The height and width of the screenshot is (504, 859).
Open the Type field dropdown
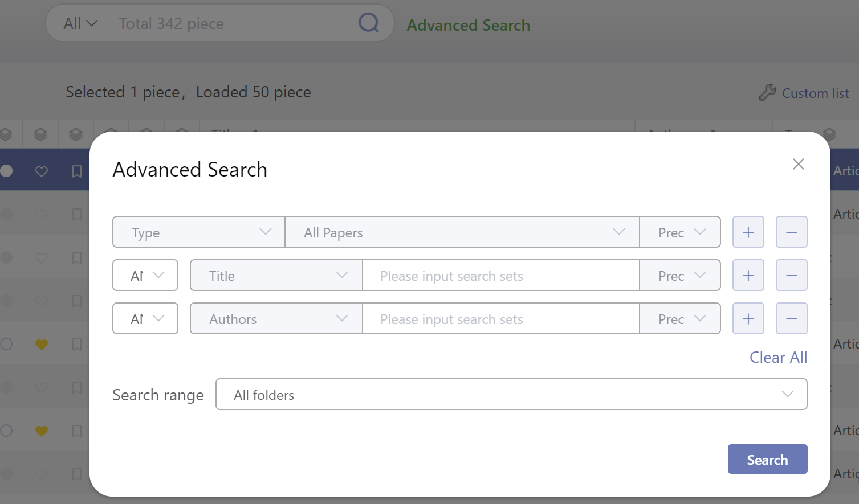pos(199,232)
